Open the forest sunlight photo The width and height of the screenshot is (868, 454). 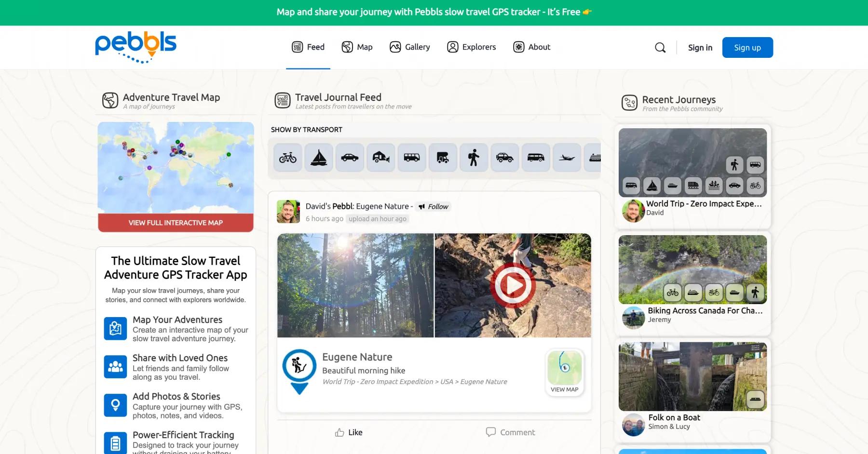pyautogui.click(x=355, y=286)
